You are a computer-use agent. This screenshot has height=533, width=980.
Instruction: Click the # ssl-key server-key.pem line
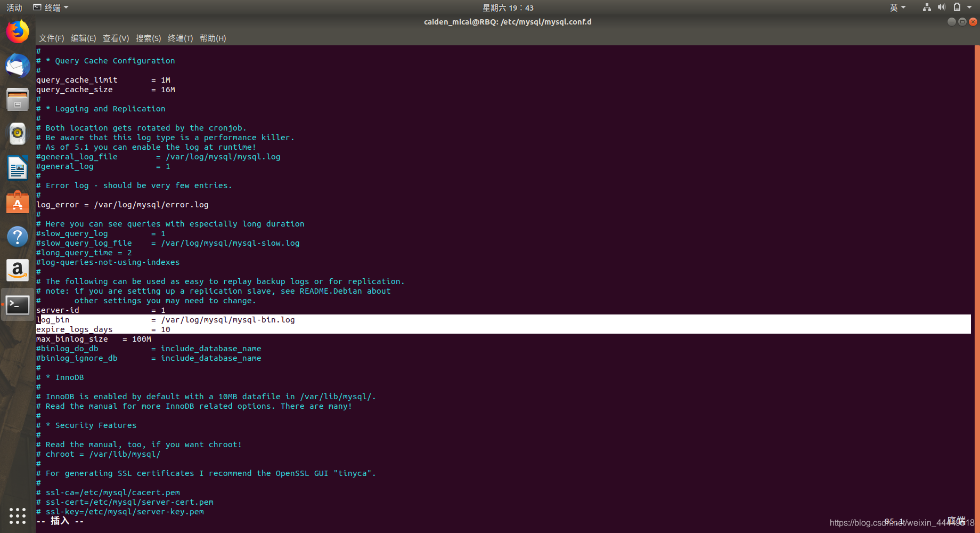(120, 512)
